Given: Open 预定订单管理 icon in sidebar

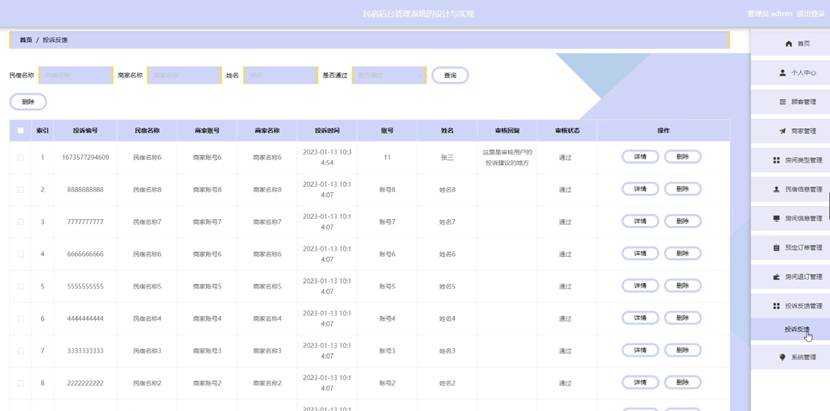Looking at the screenshot, I should tap(777, 247).
